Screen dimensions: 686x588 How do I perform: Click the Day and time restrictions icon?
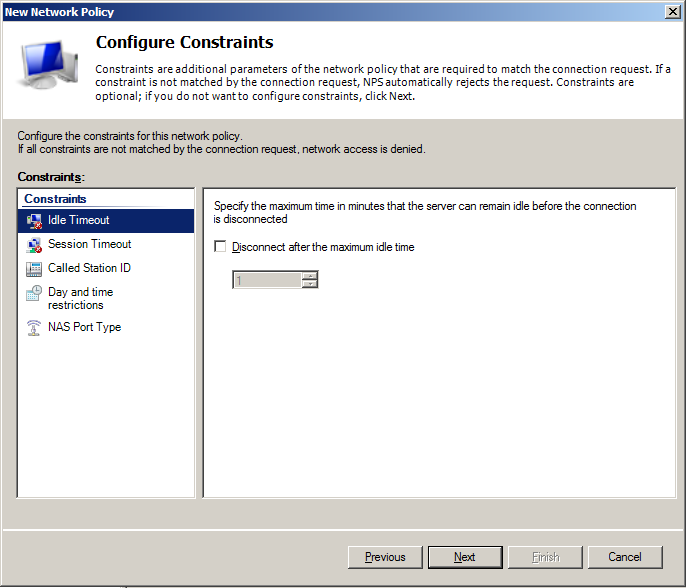(34, 293)
